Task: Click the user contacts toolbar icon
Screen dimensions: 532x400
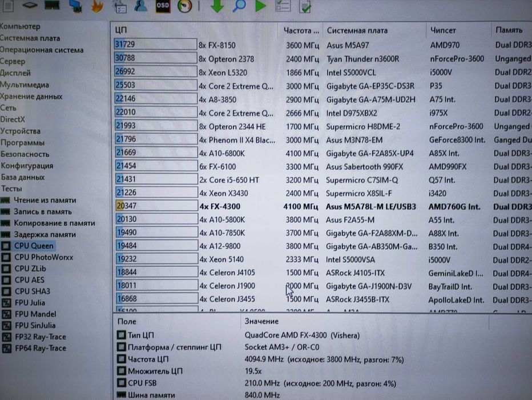Action: [140, 6]
